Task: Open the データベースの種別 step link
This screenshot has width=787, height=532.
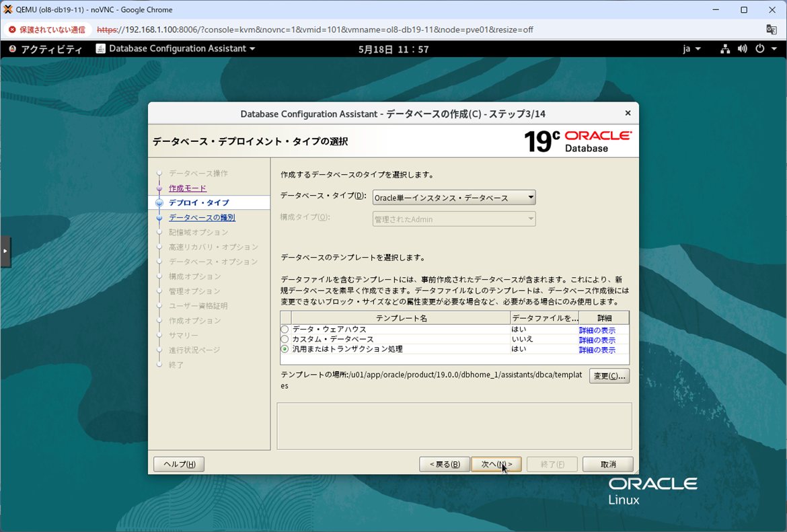Action: (202, 217)
